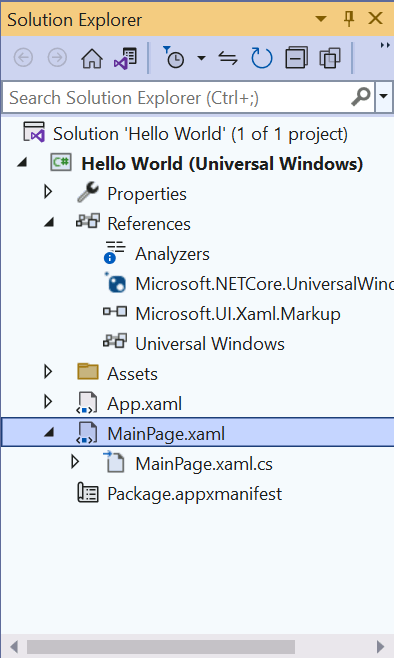Screen dimensions: 394x658
Task: Collapse All tree nodes
Action: coord(296,58)
